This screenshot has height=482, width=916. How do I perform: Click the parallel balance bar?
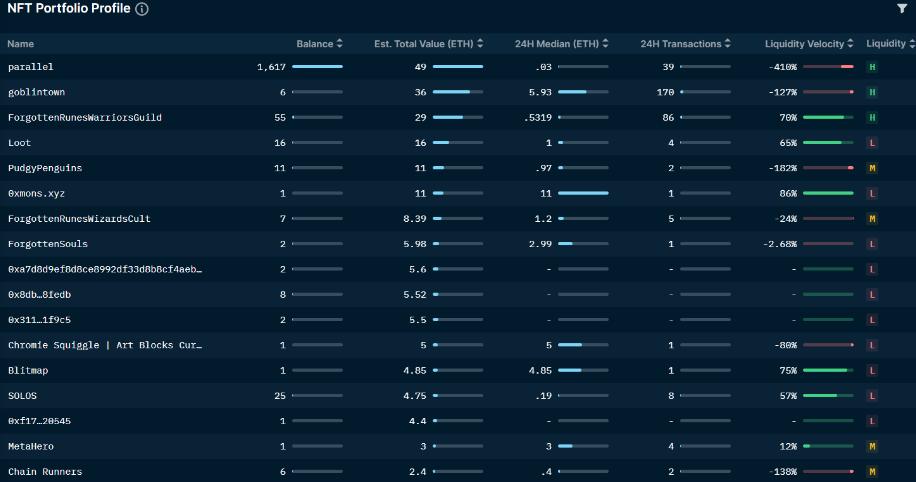pyautogui.click(x=317, y=67)
